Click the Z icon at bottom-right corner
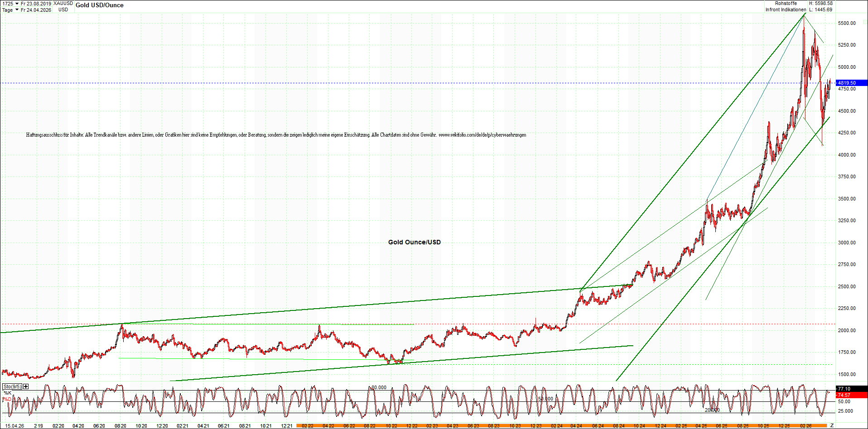This screenshot has height=429, width=868. coord(832,425)
